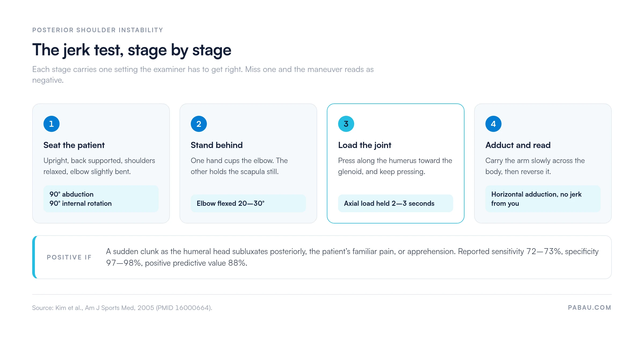Click the 'The jerk test, stage by stage' title
The image size is (644, 339).
[x=132, y=50]
